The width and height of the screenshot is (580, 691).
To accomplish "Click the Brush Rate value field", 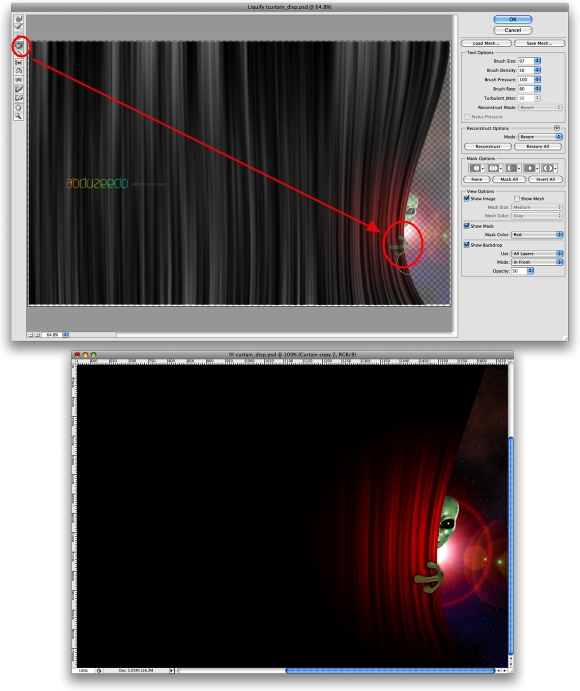I will point(526,89).
